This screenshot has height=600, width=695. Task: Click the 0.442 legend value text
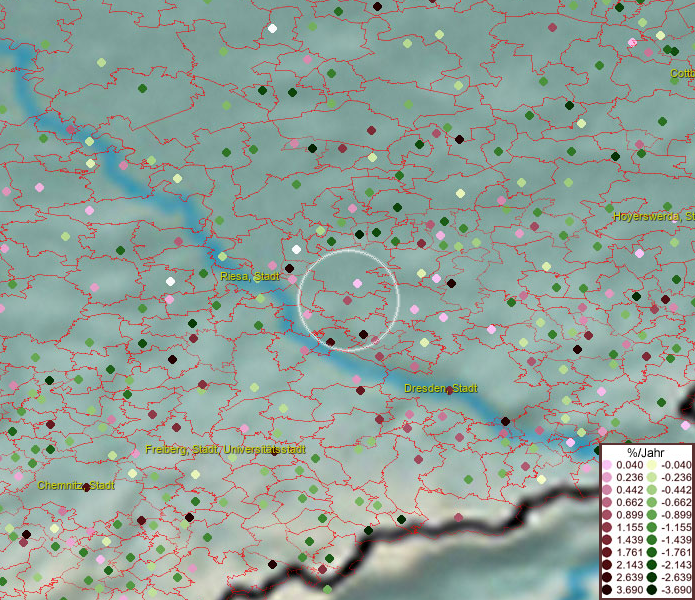[x=629, y=490]
